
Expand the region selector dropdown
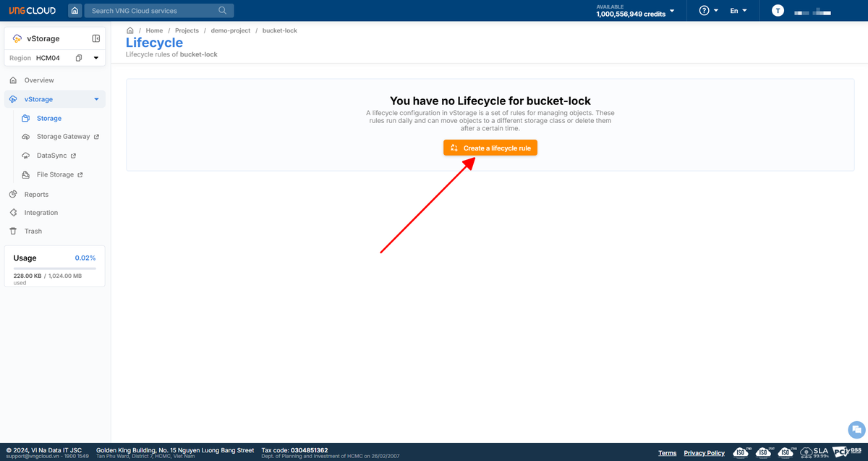[95, 58]
